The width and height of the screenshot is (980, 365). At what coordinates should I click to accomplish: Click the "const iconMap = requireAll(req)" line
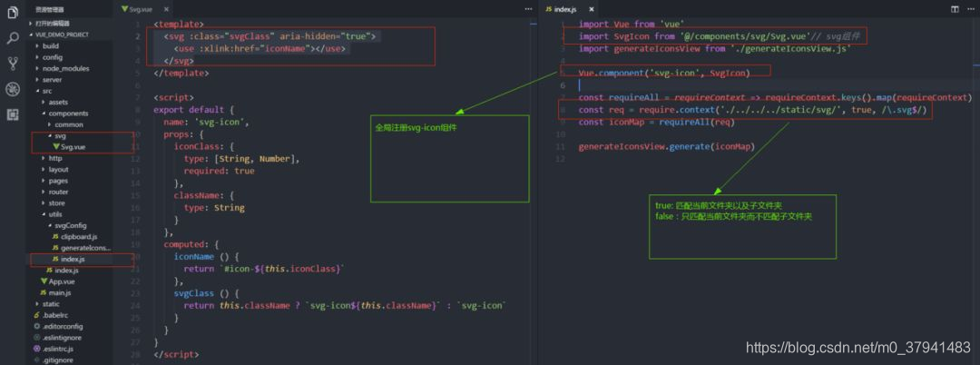(x=656, y=122)
